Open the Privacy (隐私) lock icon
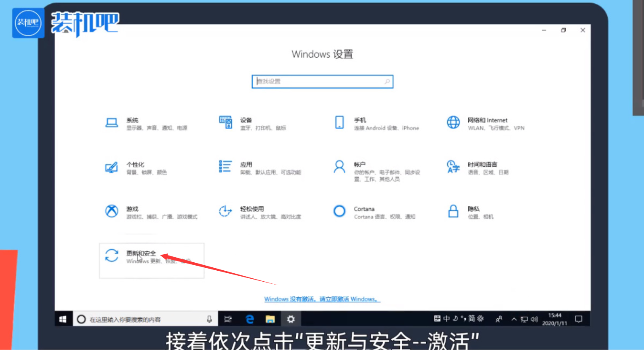 453,211
